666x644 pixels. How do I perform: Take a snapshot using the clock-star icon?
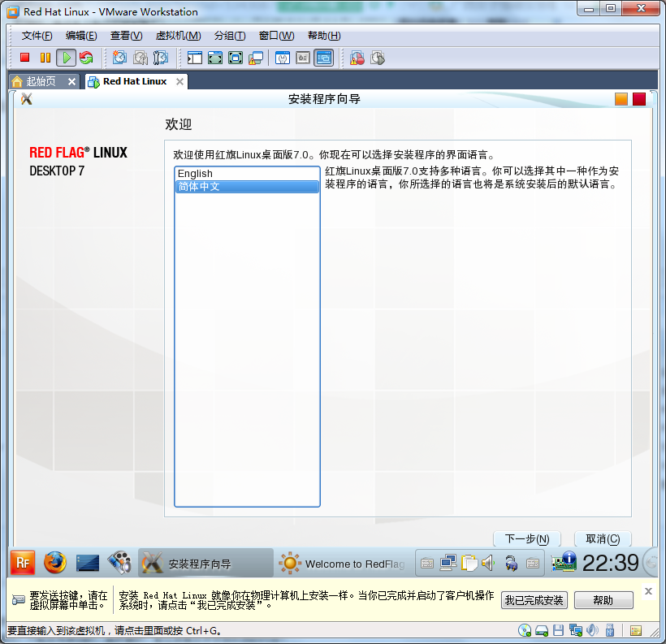pos(119,58)
